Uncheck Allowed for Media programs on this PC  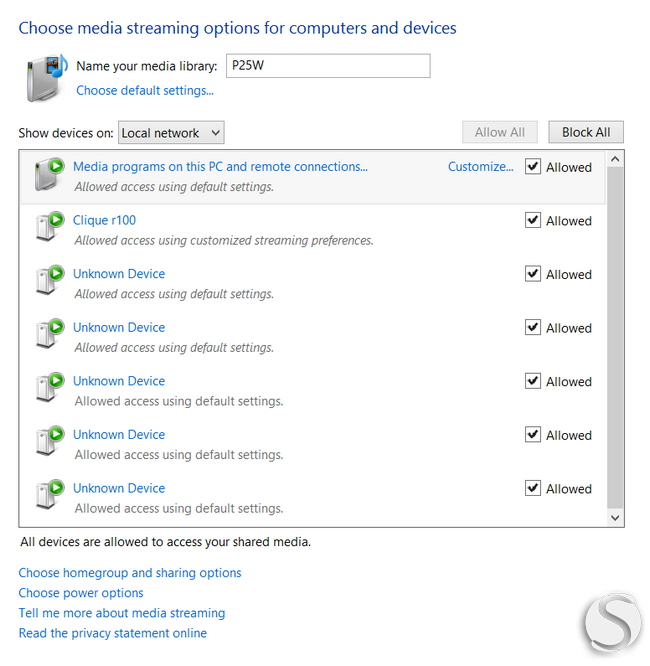pos(533,166)
